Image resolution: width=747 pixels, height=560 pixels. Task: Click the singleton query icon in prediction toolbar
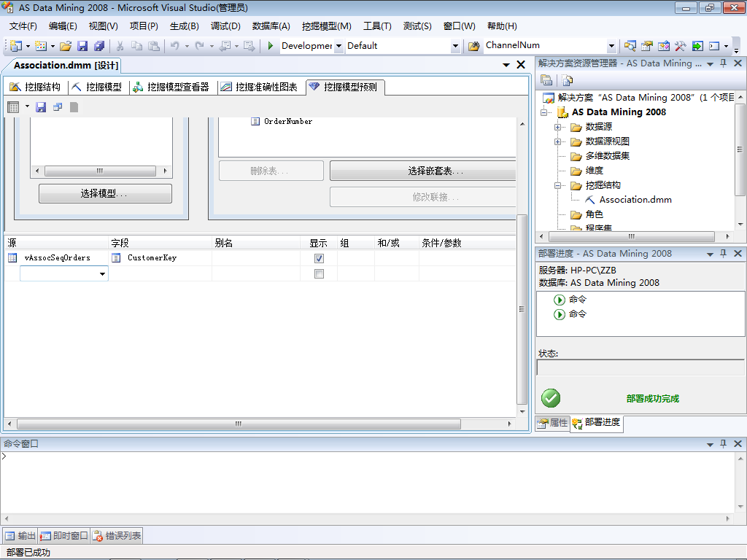(x=58, y=107)
